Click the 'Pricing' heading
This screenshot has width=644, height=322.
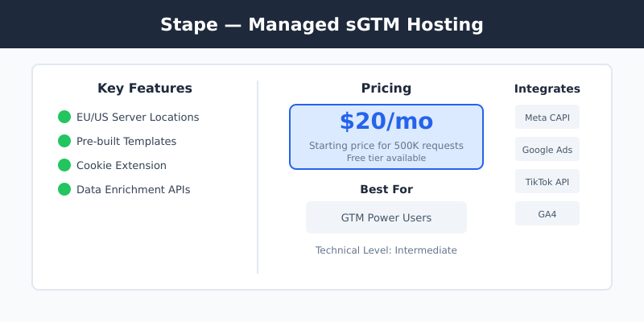pos(386,89)
